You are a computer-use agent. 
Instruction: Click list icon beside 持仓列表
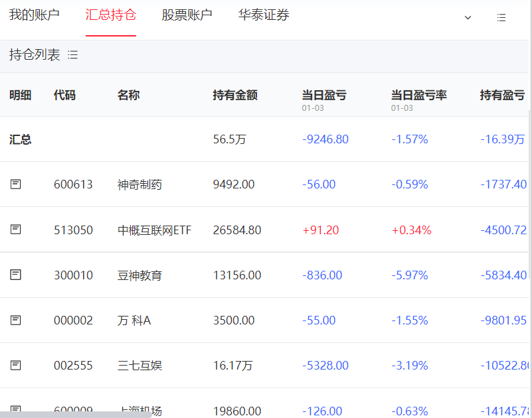coord(73,55)
